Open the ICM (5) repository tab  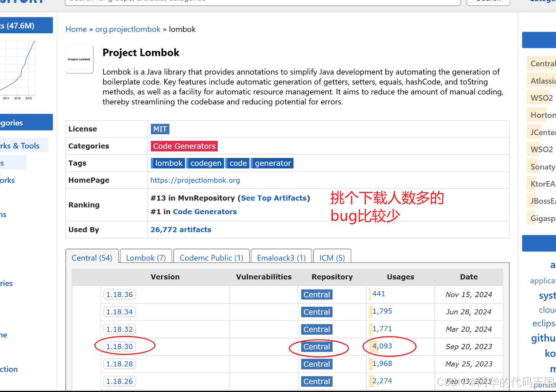click(x=332, y=257)
